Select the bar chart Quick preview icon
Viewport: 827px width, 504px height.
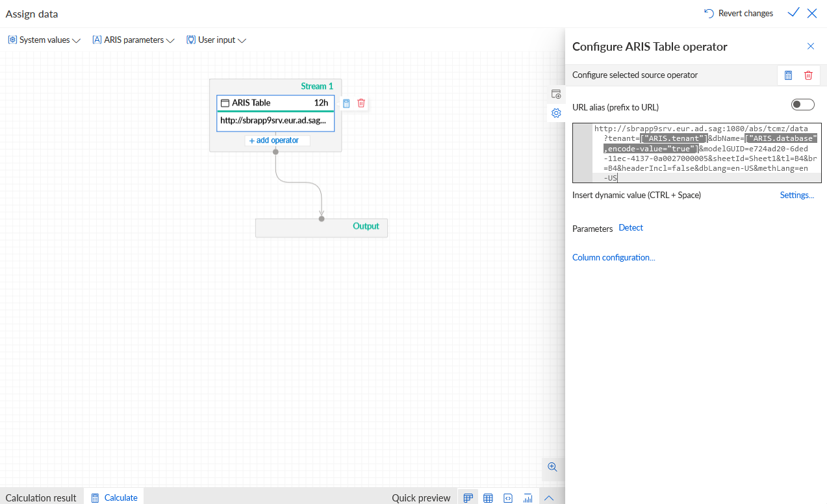528,498
